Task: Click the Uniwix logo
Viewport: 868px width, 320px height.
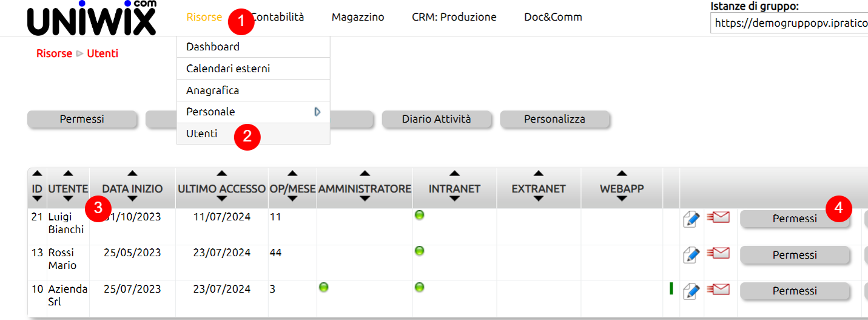Action: coord(91,18)
